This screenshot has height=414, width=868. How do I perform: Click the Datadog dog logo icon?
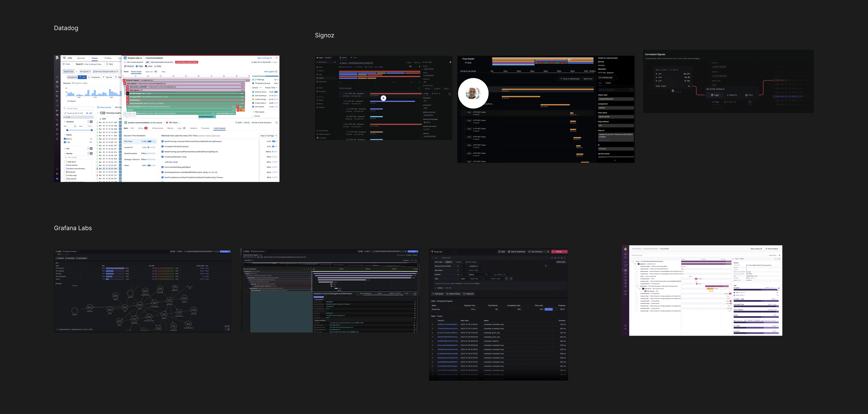57,58
